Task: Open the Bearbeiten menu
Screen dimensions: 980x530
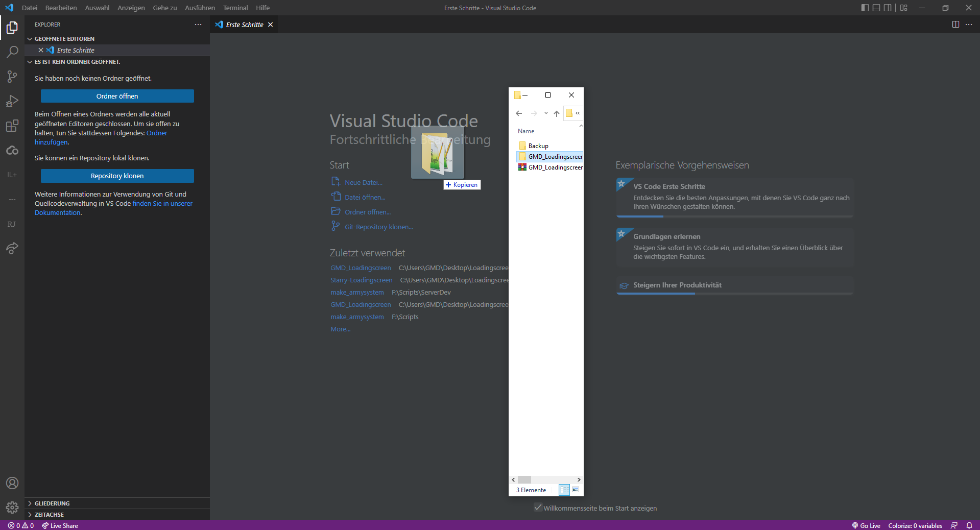Action: point(61,8)
